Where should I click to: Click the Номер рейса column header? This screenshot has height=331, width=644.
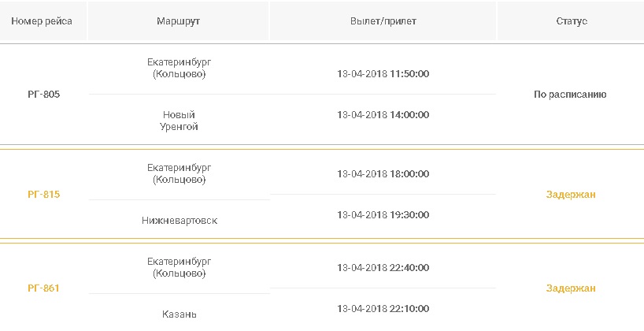(42, 21)
